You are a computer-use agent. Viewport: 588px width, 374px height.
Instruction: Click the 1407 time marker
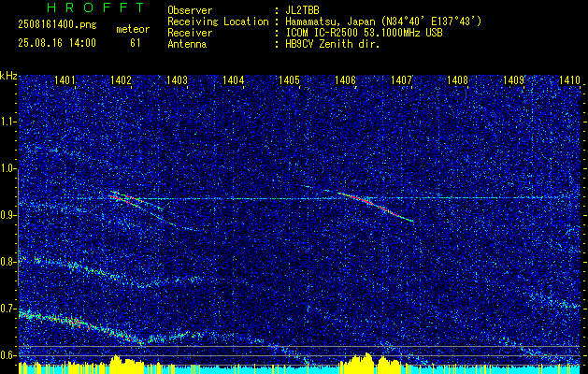(402, 79)
